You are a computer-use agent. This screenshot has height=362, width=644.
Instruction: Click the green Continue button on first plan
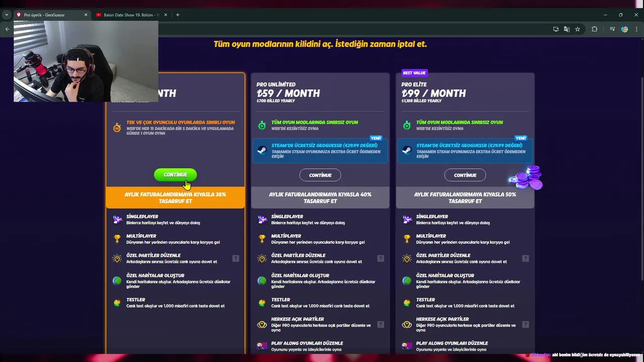175,174
